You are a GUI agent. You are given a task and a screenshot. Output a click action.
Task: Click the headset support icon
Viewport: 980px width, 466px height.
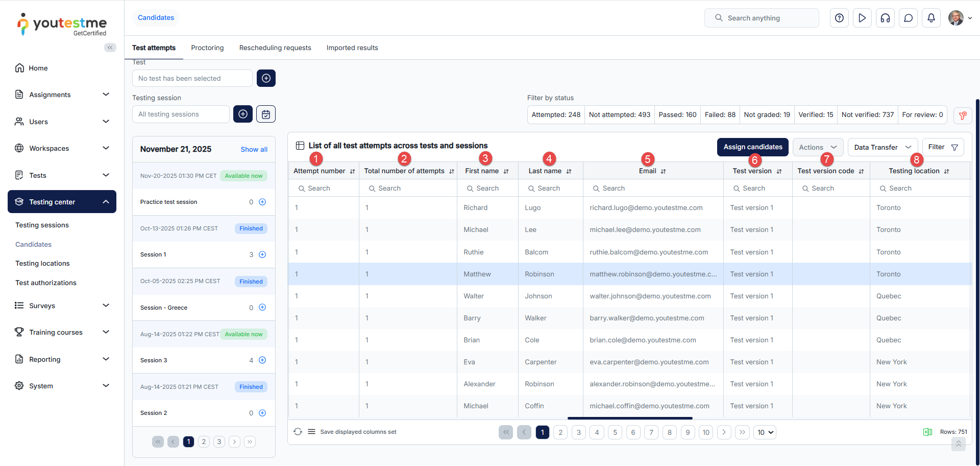(x=885, y=18)
